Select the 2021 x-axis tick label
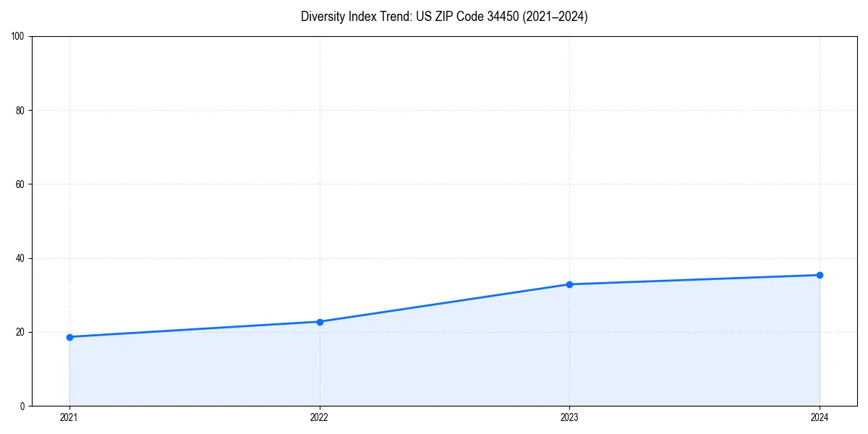Screen dimensions: 868x434 [x=69, y=417]
